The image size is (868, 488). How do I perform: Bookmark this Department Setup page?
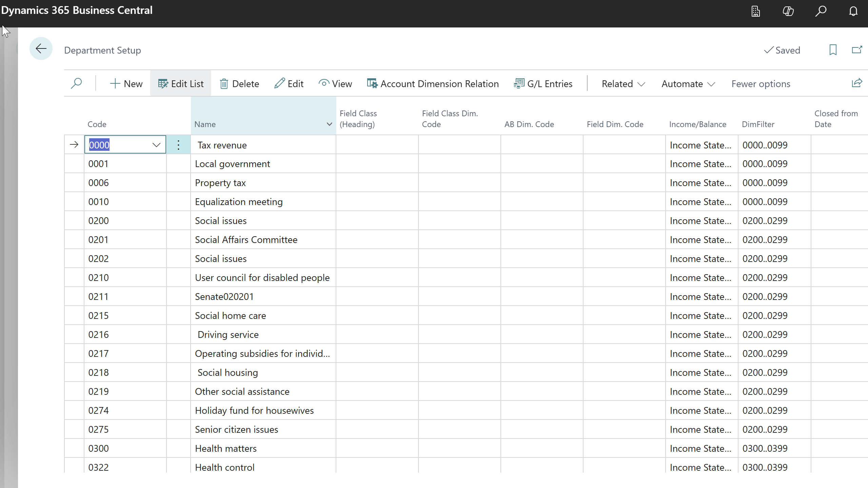click(x=833, y=50)
